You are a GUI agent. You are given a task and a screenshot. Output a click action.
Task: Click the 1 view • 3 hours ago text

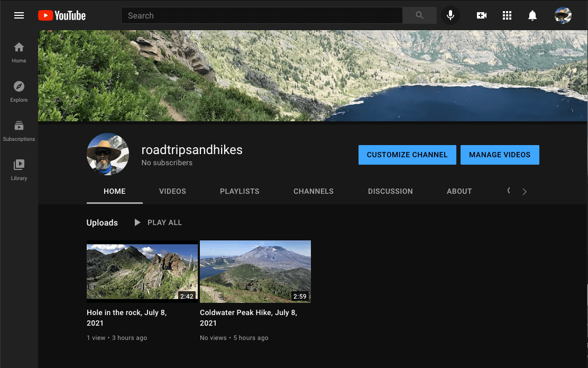pyautogui.click(x=117, y=338)
